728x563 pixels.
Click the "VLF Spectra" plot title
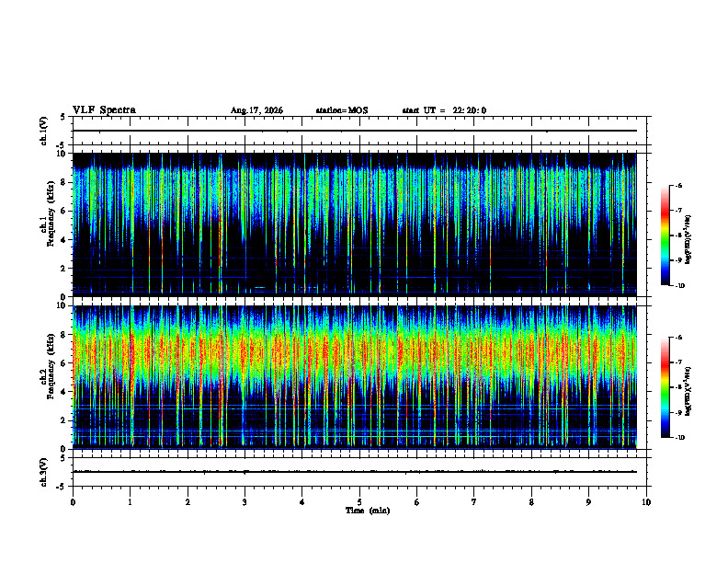[x=104, y=110]
